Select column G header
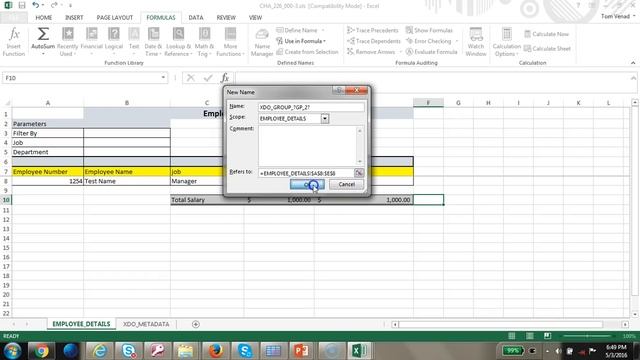 coord(458,103)
